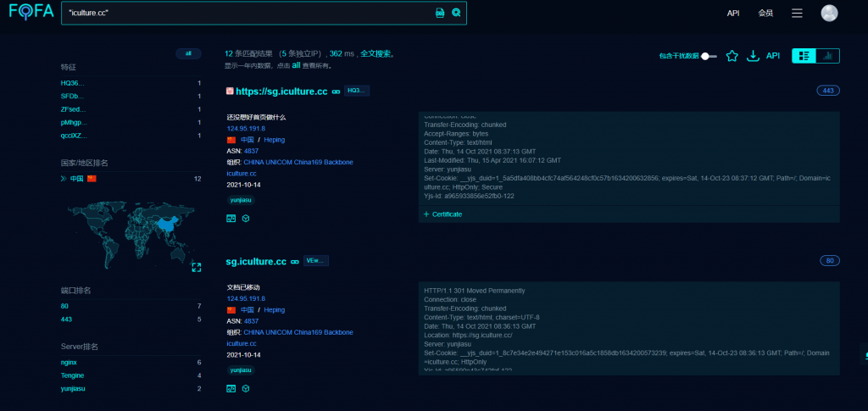Click yunjiasu tag in port 80 result
The image size is (868, 411).
[241, 370]
